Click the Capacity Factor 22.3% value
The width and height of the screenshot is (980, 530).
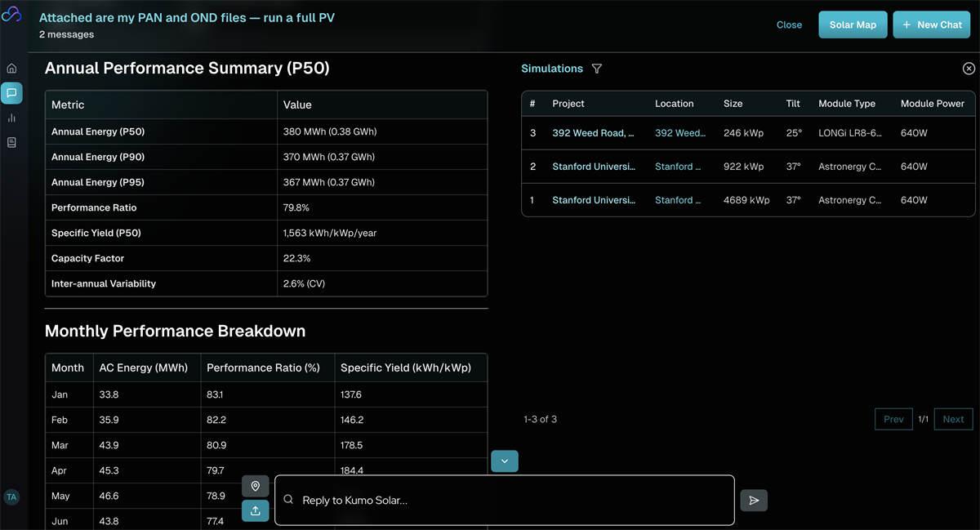click(x=296, y=258)
